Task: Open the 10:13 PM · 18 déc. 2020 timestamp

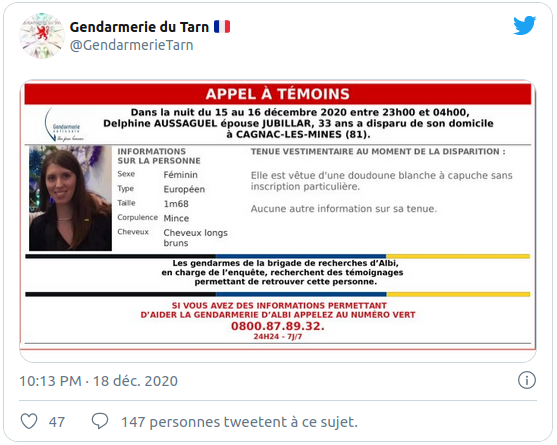Action: pyautogui.click(x=98, y=381)
